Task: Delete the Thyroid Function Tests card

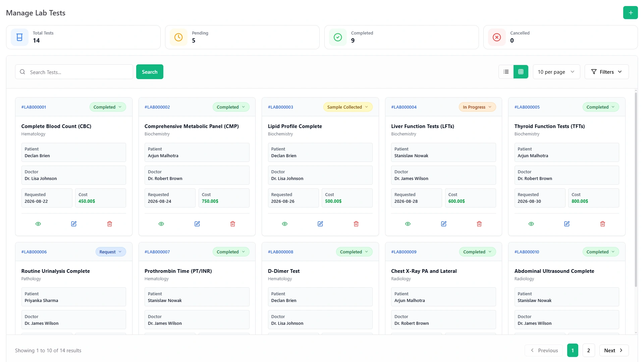Action: point(603,224)
